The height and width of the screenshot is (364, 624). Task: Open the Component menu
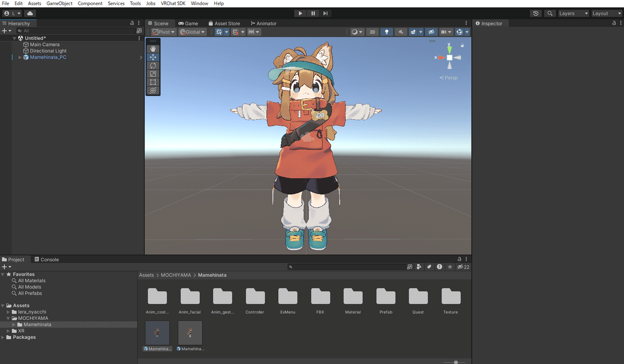90,4
